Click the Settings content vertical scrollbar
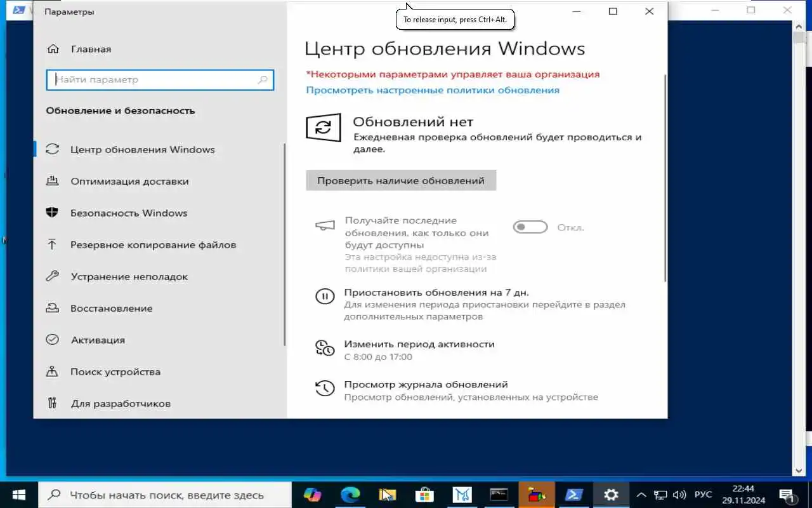 click(664, 178)
